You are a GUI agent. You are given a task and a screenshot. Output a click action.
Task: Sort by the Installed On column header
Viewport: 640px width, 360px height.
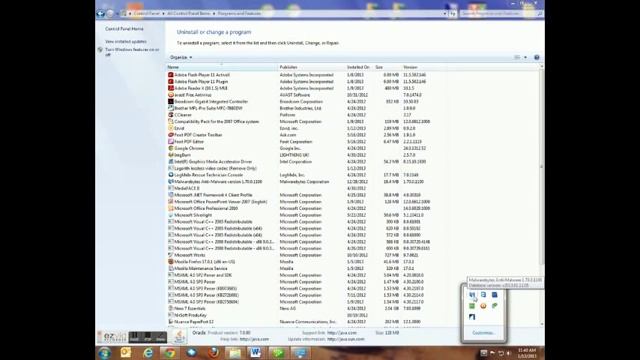point(359,67)
